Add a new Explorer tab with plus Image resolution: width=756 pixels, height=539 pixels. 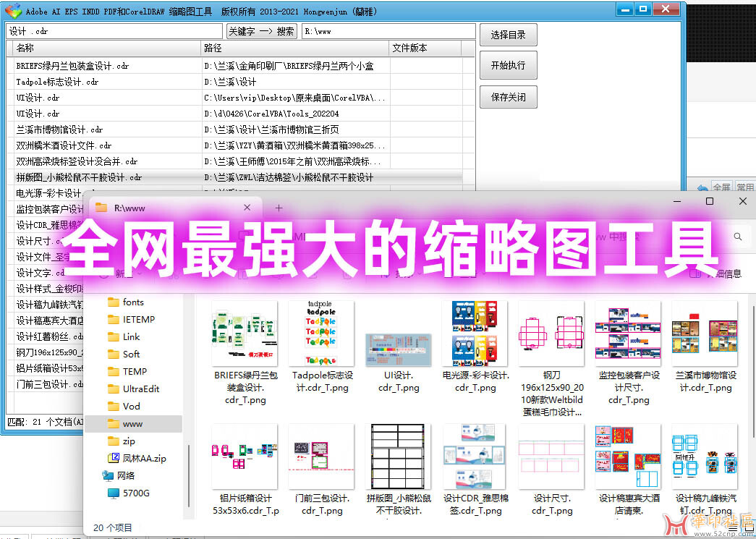(x=279, y=208)
